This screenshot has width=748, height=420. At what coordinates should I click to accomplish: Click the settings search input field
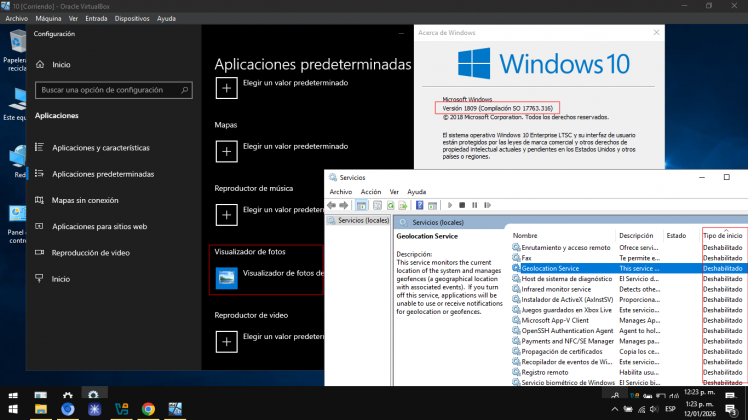(113, 90)
